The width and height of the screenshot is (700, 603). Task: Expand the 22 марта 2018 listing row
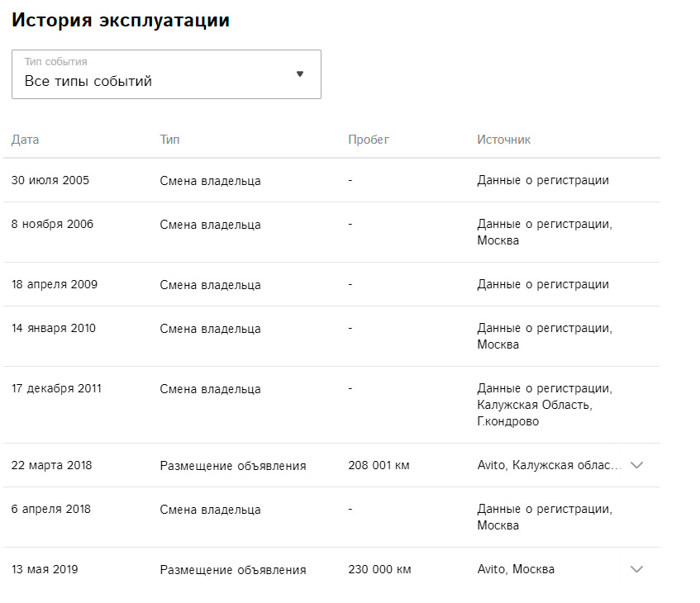click(636, 465)
